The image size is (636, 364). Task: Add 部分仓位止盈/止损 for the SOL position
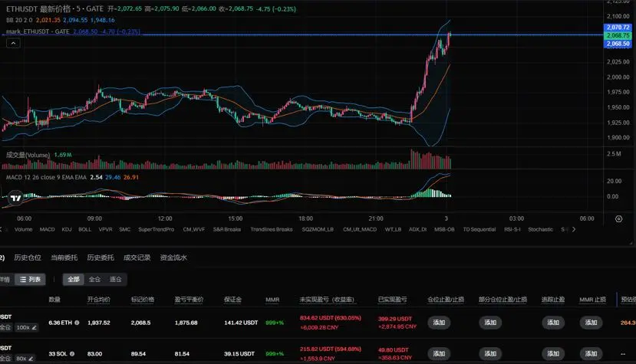coord(490,354)
